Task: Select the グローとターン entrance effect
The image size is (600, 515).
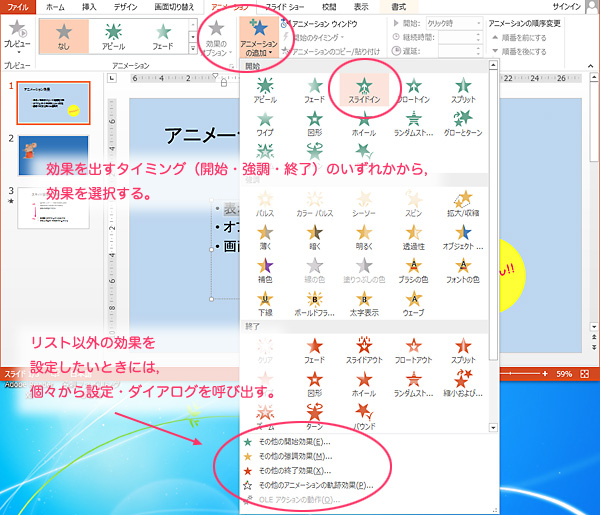Action: point(463,124)
